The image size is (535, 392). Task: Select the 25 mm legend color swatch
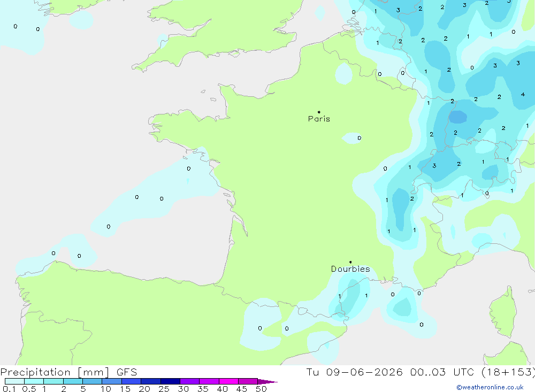[170, 381]
